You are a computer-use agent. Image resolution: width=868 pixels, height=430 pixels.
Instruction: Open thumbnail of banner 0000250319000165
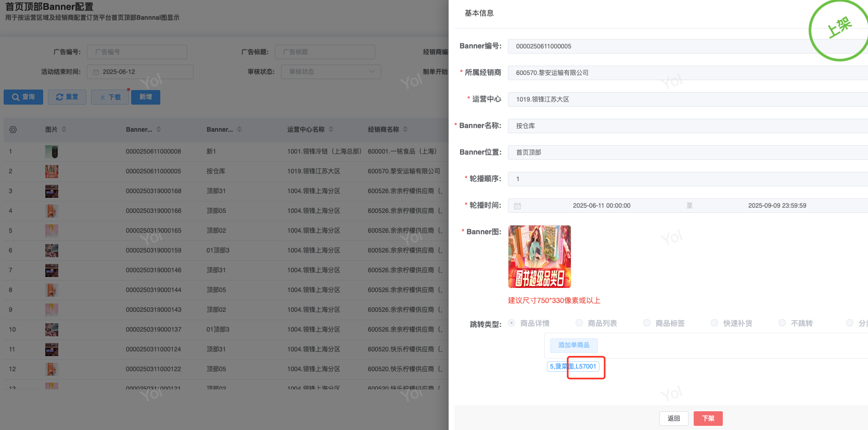pyautogui.click(x=52, y=231)
